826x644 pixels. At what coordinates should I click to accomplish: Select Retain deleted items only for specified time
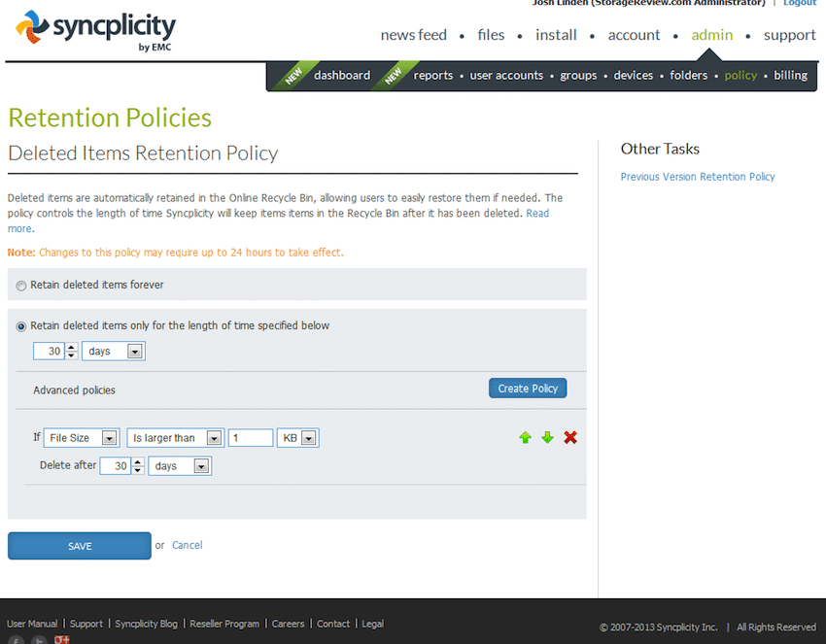pos(21,327)
